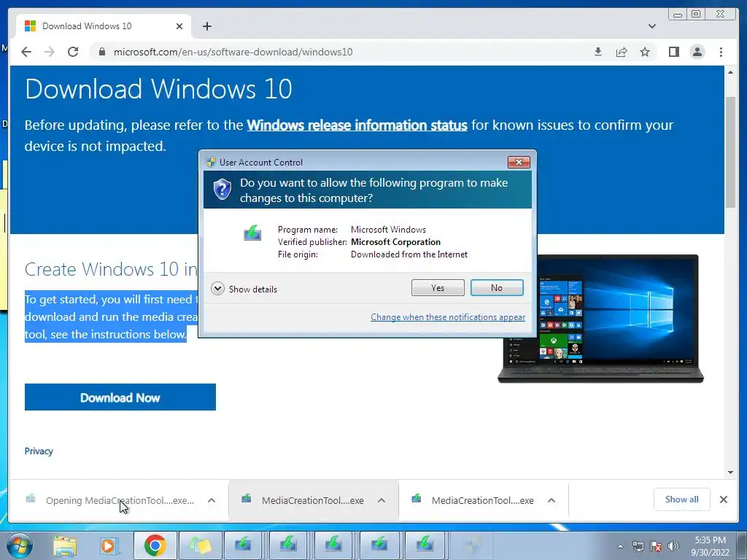747x560 pixels.
Task: Select the Download Windows 10 tab
Action: 104,26
